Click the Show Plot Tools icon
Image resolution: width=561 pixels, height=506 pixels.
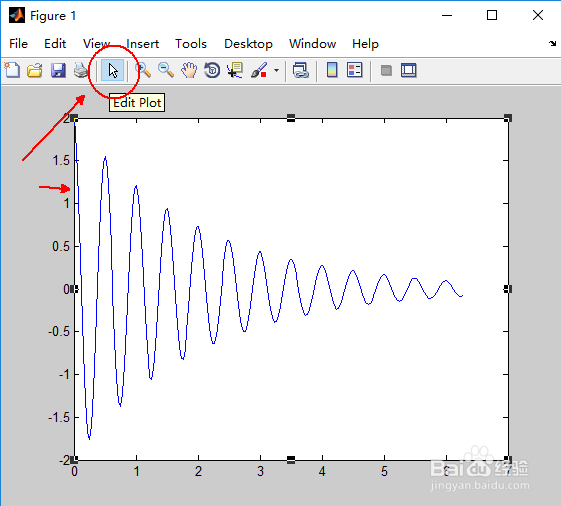click(409, 70)
